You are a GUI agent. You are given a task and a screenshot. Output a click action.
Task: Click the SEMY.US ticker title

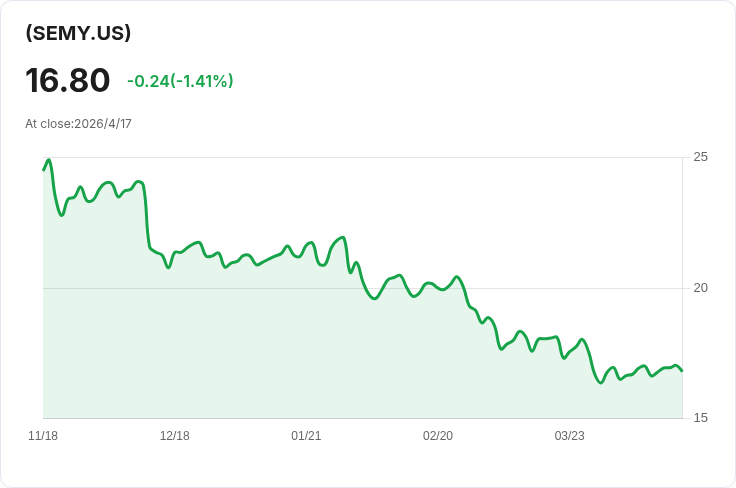tap(78, 33)
